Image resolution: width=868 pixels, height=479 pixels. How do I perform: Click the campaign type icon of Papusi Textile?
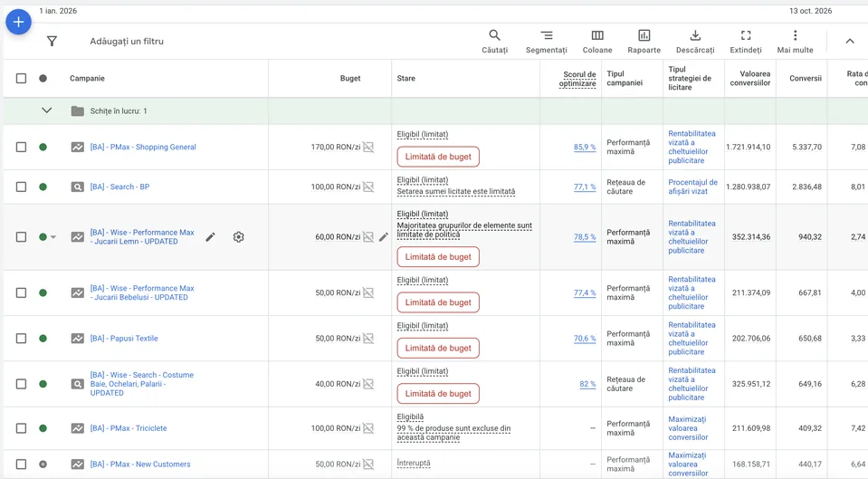pyautogui.click(x=78, y=339)
